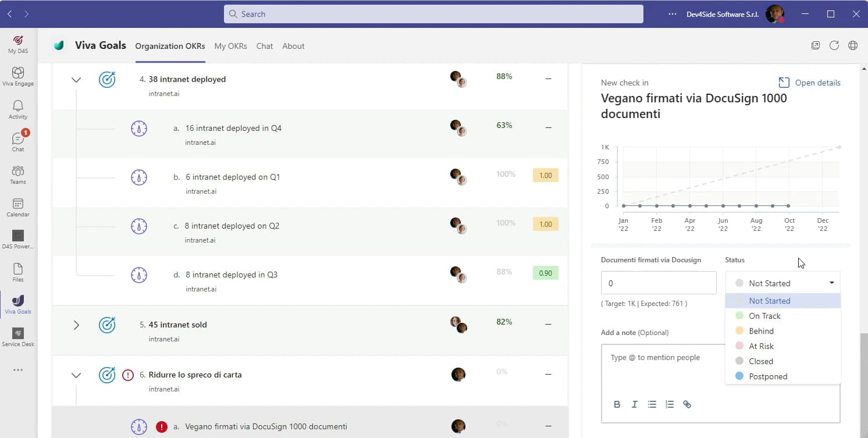Click the Open details link
Viewport: 868px width, 438px height.
click(x=810, y=83)
